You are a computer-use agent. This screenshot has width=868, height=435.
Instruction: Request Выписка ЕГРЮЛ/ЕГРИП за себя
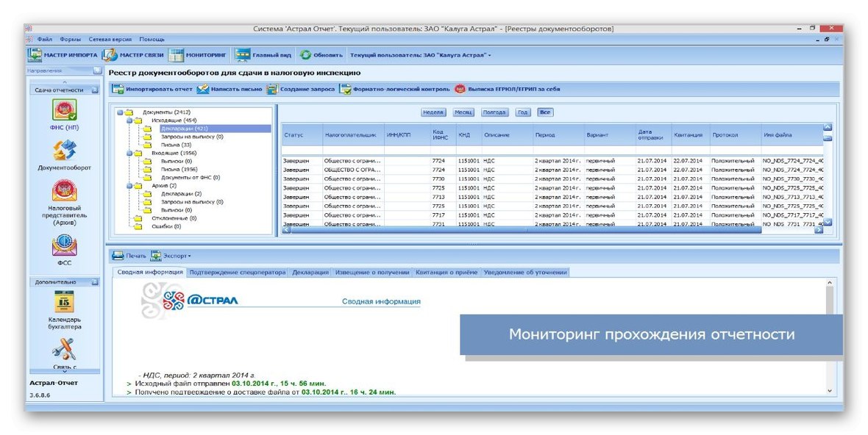507,89
